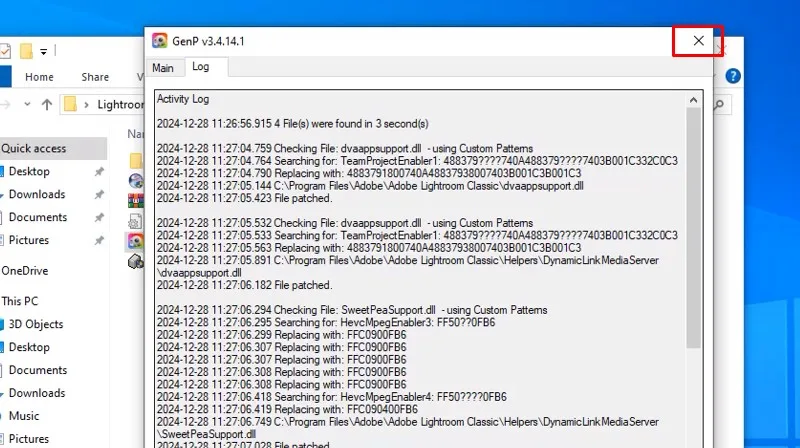Open the File Explorer help icon

733,76
